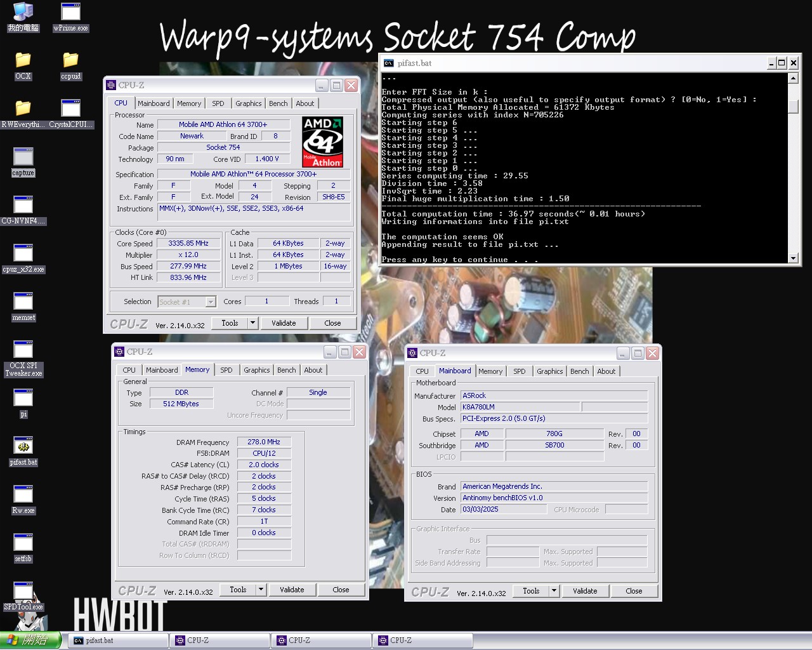The image size is (812, 650).
Task: Switch to Memory tab in CPU window
Action: tap(189, 103)
